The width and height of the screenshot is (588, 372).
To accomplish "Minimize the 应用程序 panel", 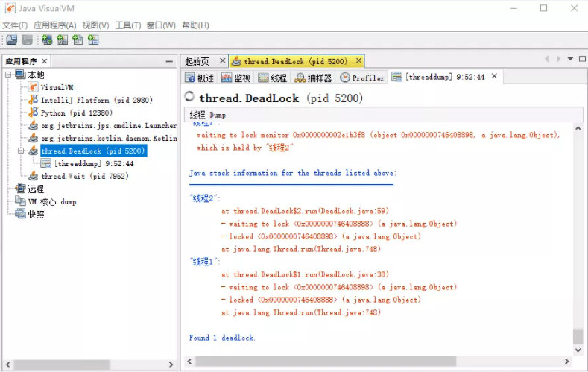I will tap(169, 61).
